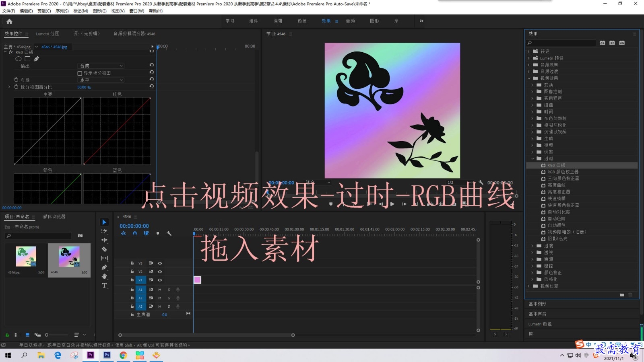Collapse the 视频效果 folder
This screenshot has height=362, width=644.
[x=529, y=78]
